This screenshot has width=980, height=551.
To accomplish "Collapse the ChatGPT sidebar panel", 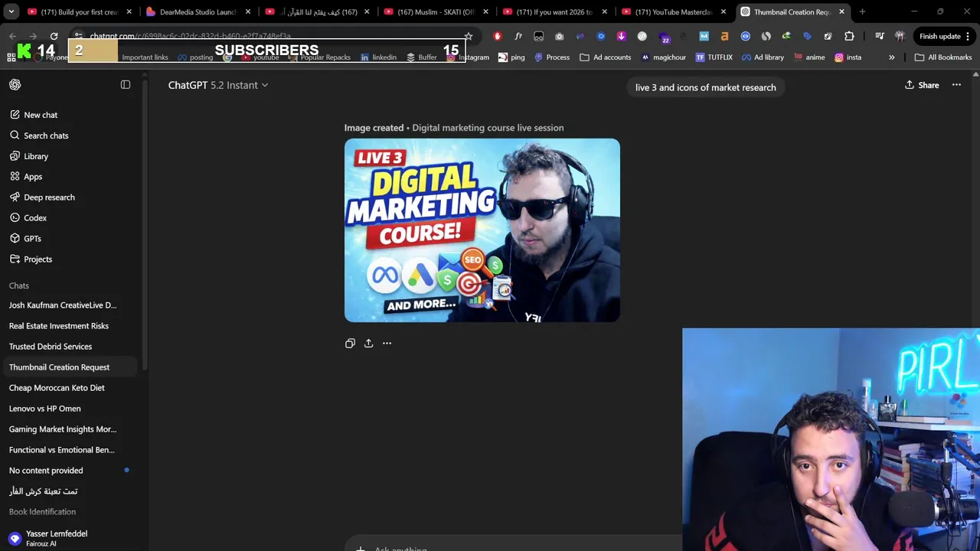I will click(126, 85).
